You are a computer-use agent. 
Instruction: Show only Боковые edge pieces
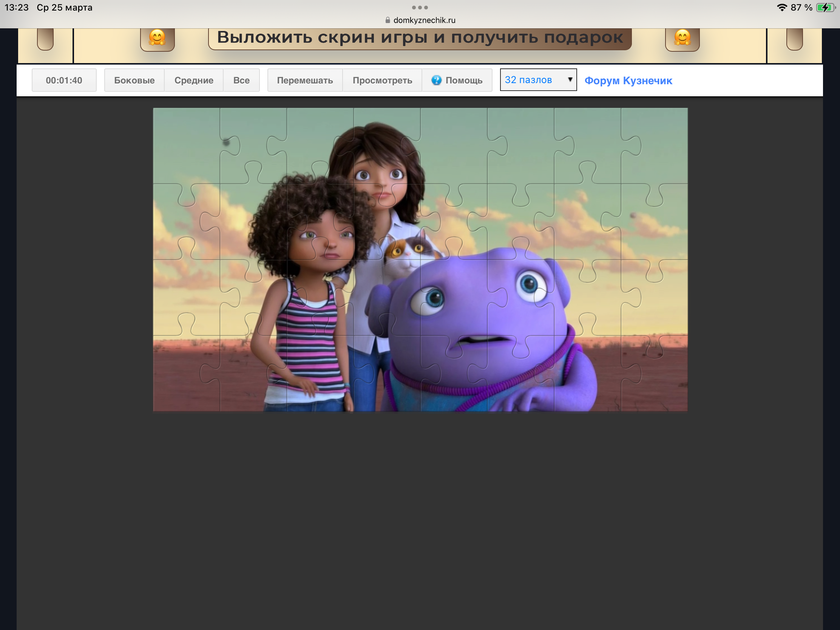(134, 80)
